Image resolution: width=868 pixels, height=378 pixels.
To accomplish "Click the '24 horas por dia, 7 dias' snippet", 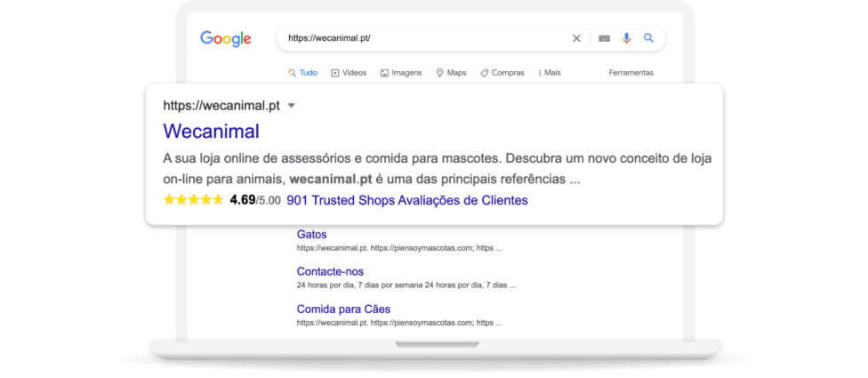I will pos(406,286).
